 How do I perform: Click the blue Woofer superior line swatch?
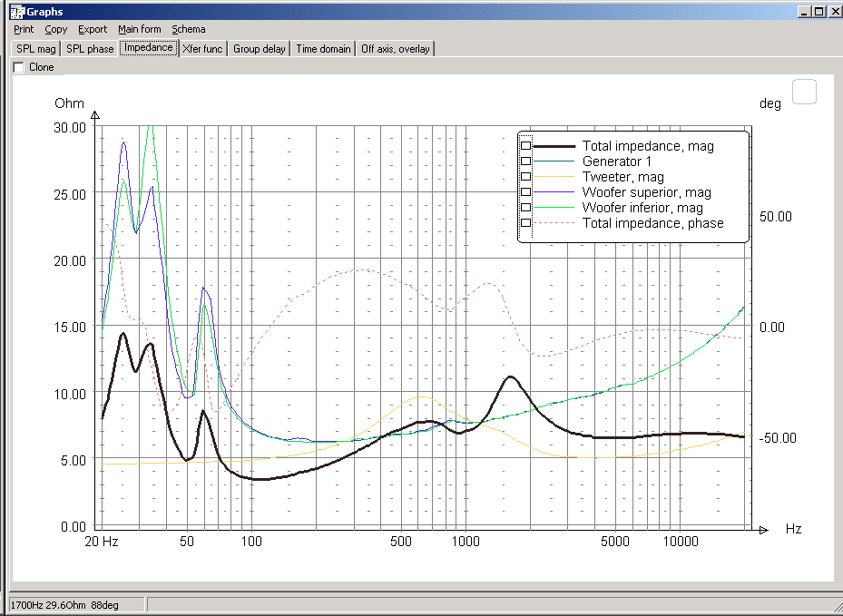pyautogui.click(x=554, y=192)
